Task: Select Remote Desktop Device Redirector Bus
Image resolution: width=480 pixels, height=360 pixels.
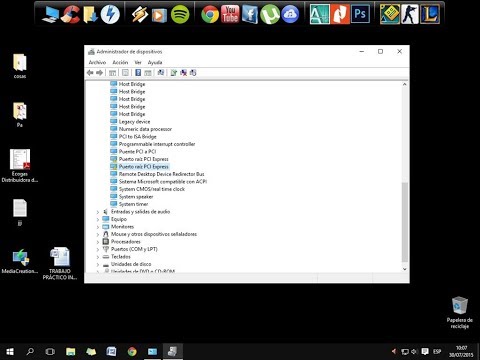Action: click(x=162, y=174)
